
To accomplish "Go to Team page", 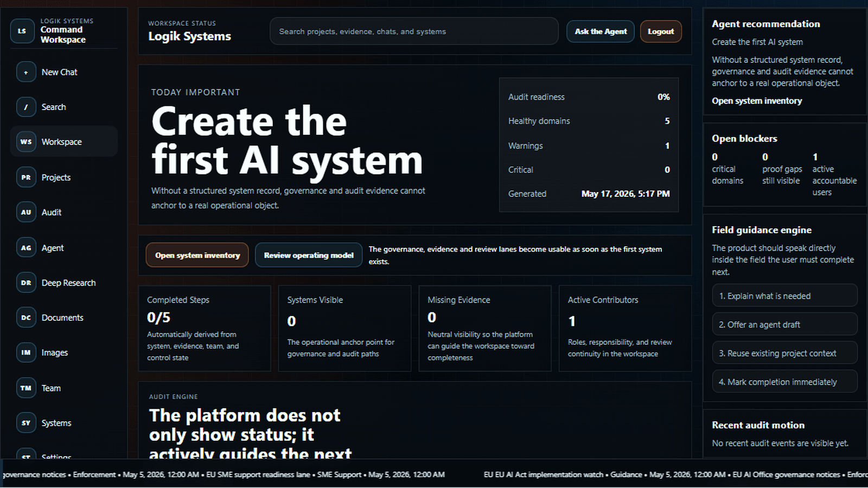I will [x=64, y=388].
